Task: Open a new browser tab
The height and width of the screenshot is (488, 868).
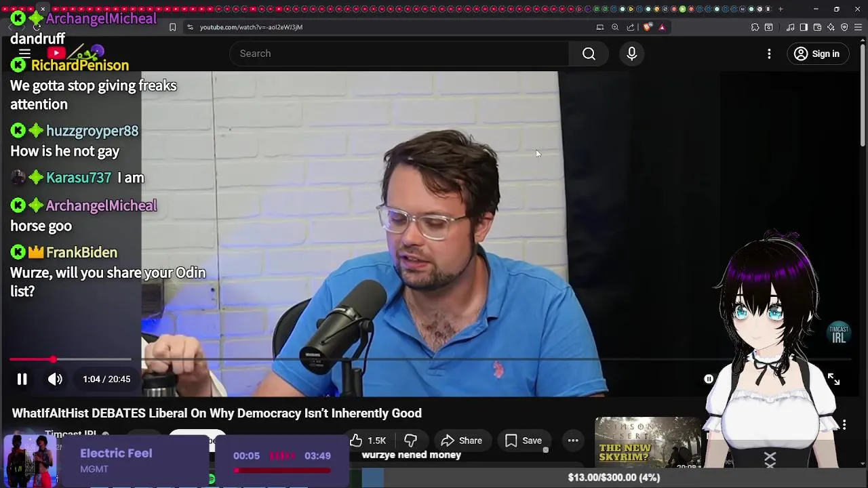Action: point(781,9)
